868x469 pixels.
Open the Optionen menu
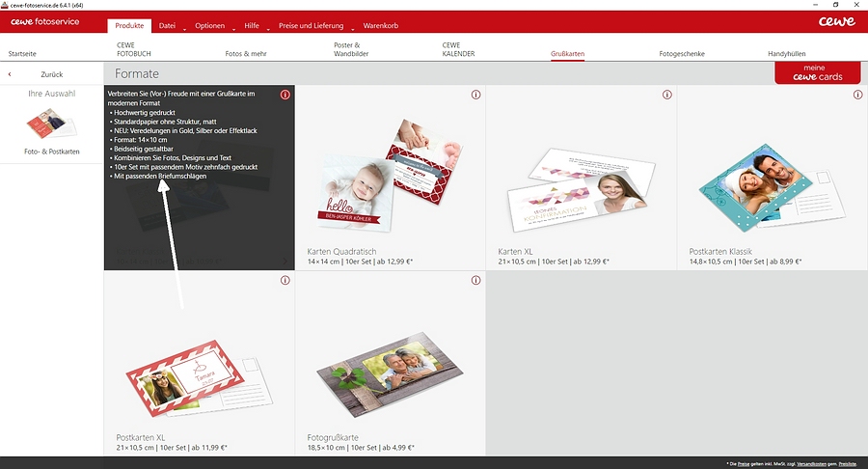[210, 25]
